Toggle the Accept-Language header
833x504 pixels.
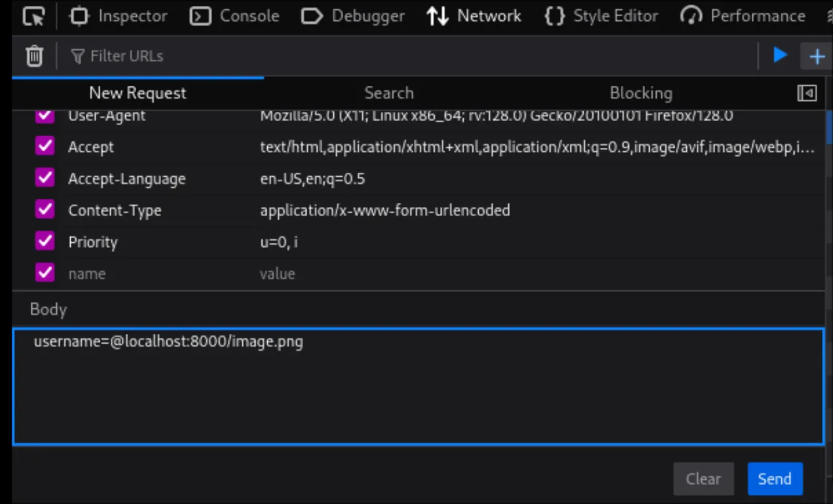click(x=45, y=178)
